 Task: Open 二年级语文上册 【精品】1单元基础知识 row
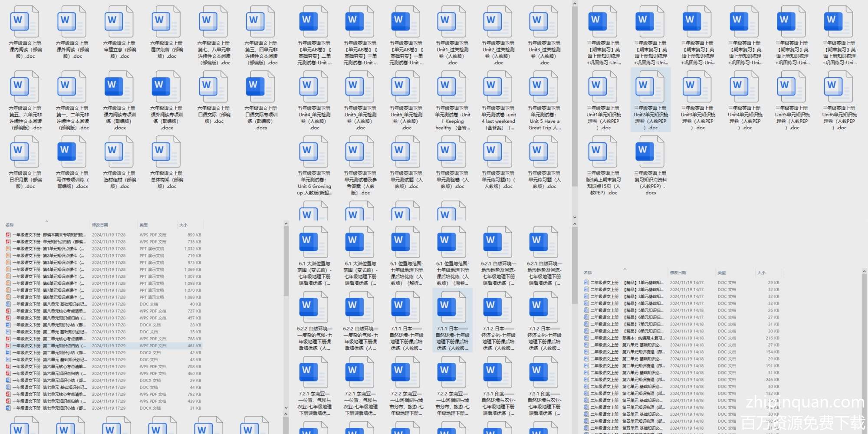(x=629, y=283)
